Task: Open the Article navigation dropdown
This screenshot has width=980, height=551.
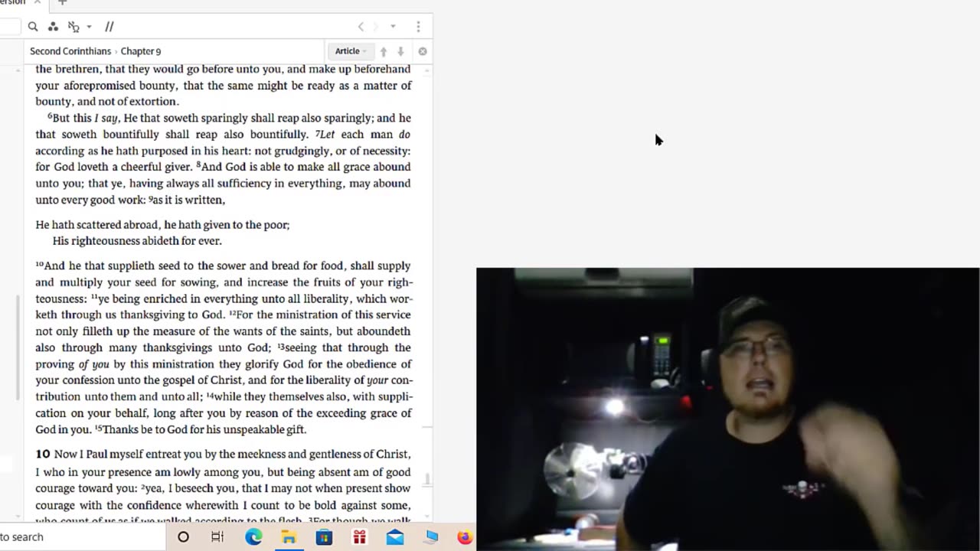Action: (x=351, y=51)
